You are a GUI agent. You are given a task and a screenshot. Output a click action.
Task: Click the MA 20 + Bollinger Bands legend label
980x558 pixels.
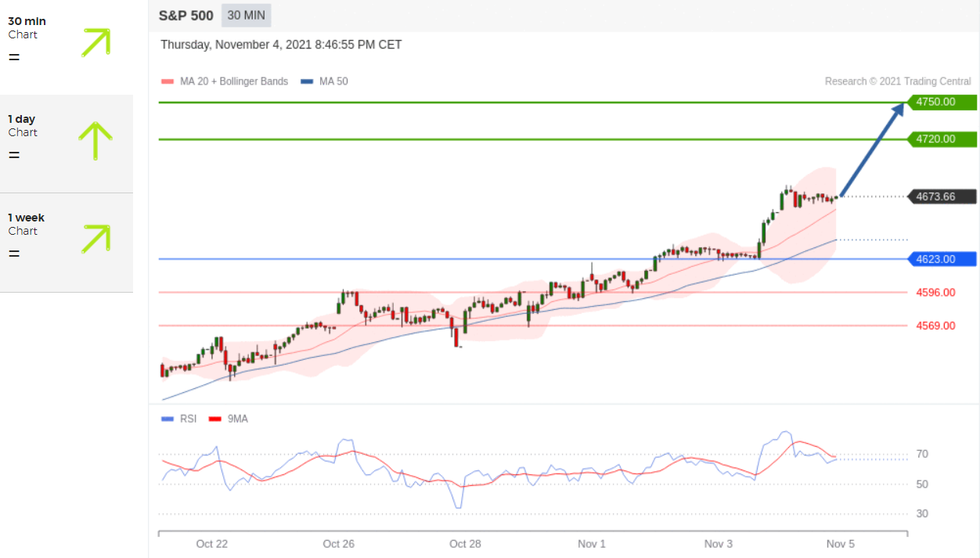coord(233,81)
